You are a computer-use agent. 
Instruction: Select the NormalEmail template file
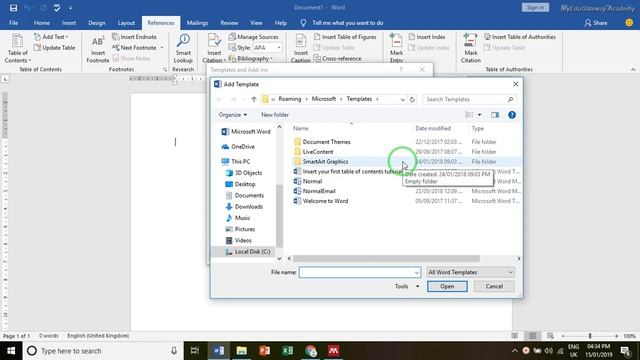click(x=319, y=191)
